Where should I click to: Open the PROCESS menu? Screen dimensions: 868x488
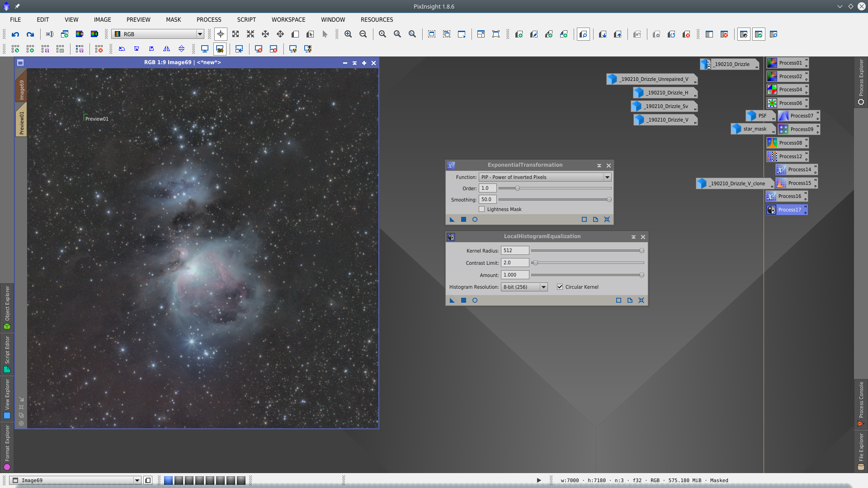[209, 19]
